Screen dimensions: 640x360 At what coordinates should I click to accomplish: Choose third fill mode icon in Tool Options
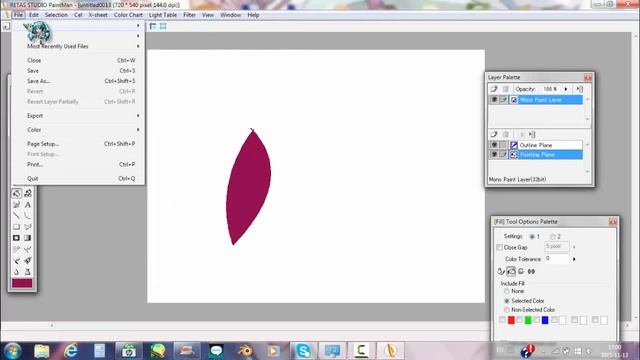tap(521, 271)
